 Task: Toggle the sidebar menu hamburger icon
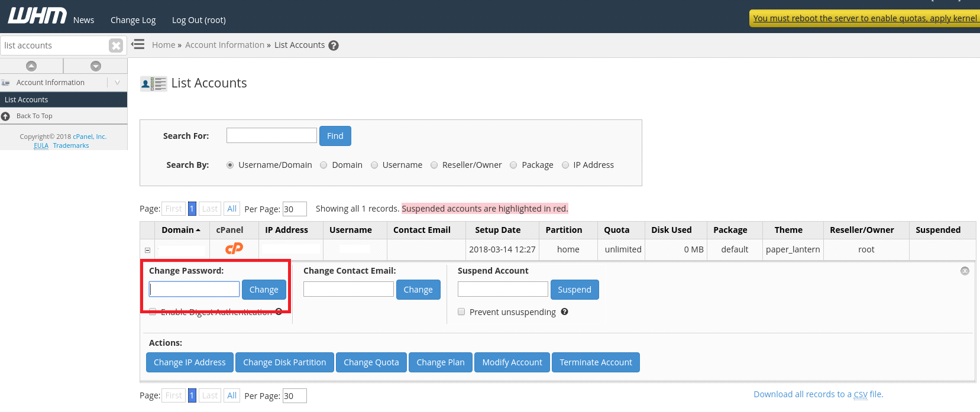(138, 44)
